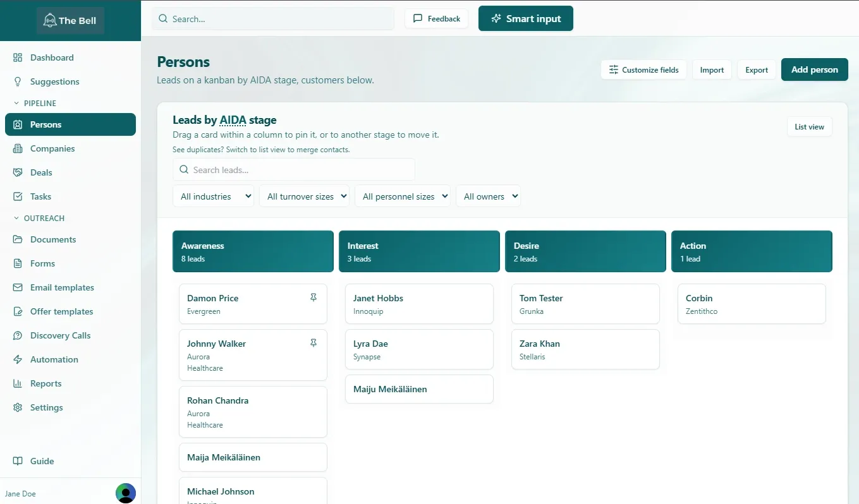The width and height of the screenshot is (859, 504).
Task: Click the Settings gear icon
Action: [x=18, y=407]
